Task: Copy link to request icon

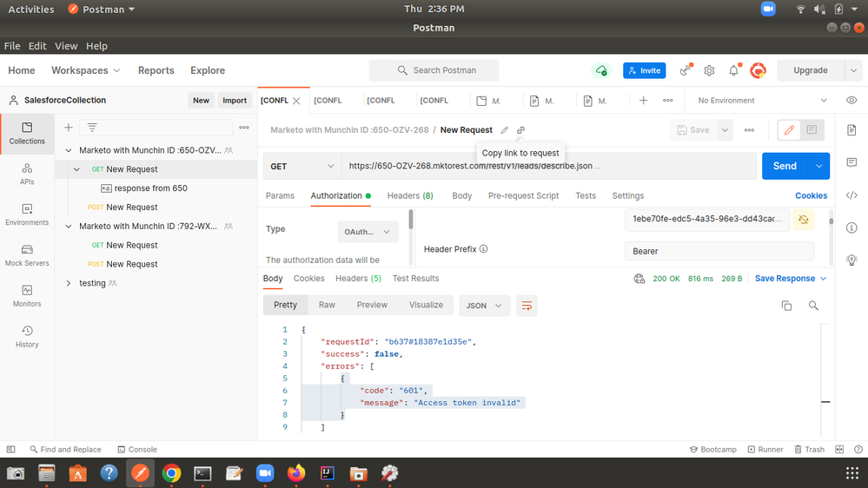Action: tap(521, 130)
